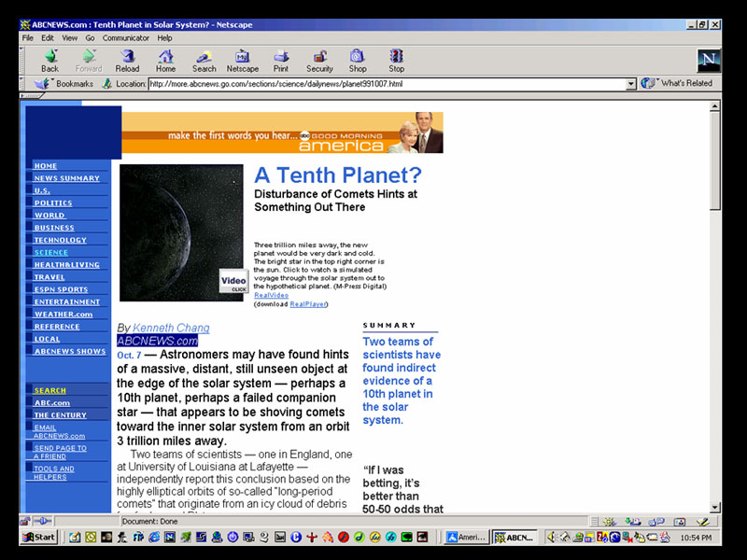Click the 10:54 PM system clock

[696, 538]
